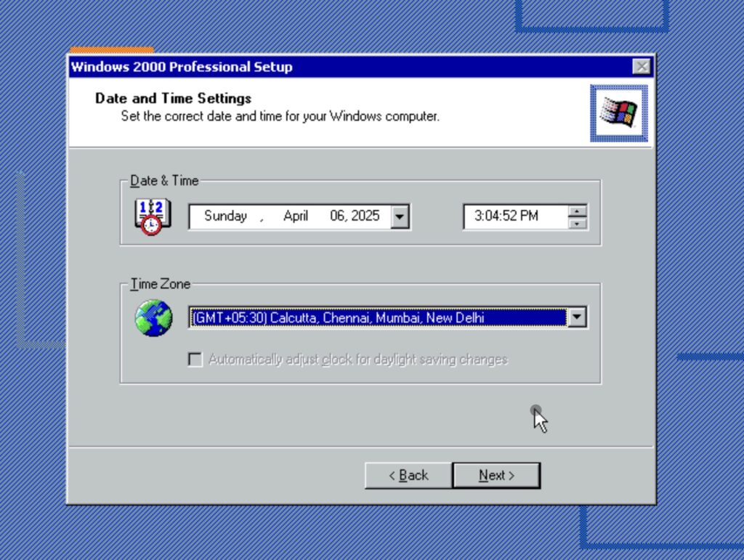Click the time field showing 3:04:52 PM

coord(516,216)
